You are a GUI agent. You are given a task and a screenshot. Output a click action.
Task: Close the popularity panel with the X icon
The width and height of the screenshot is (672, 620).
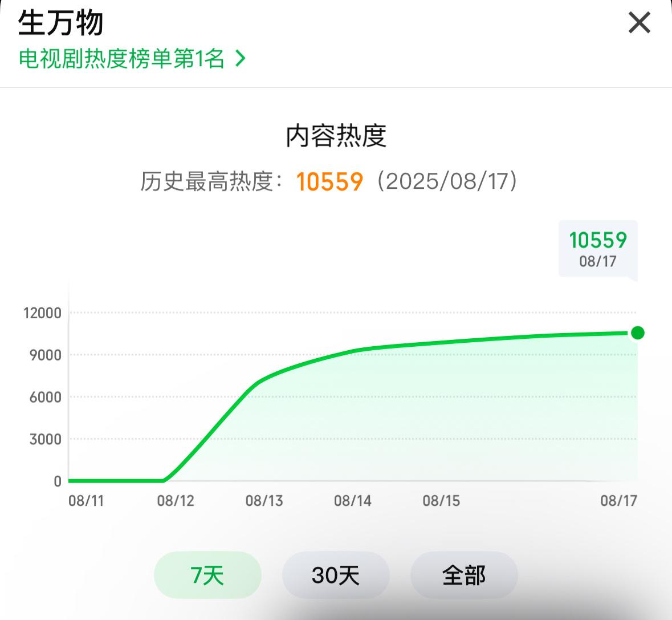point(640,23)
